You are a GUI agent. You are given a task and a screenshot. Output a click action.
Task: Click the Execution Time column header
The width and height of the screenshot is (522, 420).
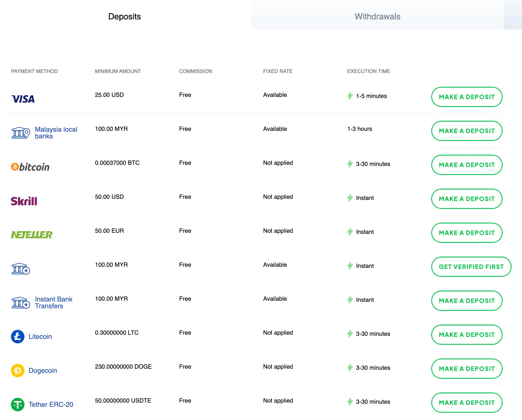click(x=369, y=71)
